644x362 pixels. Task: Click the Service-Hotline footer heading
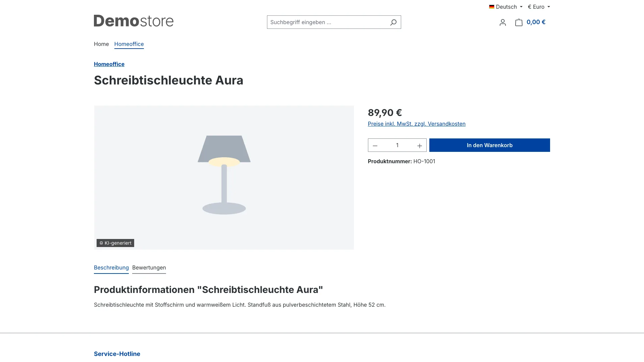click(117, 354)
